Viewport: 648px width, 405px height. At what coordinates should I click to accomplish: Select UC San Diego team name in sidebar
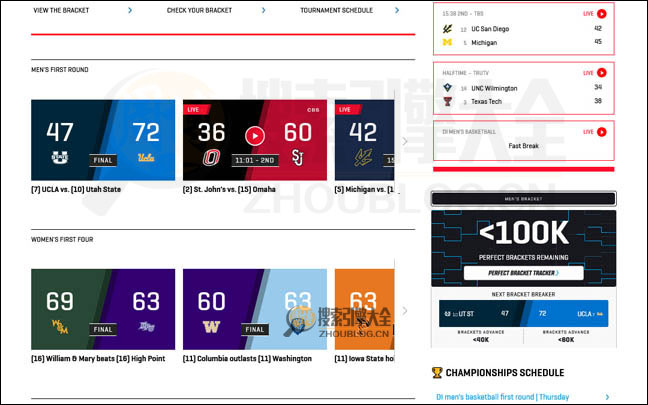[490, 29]
